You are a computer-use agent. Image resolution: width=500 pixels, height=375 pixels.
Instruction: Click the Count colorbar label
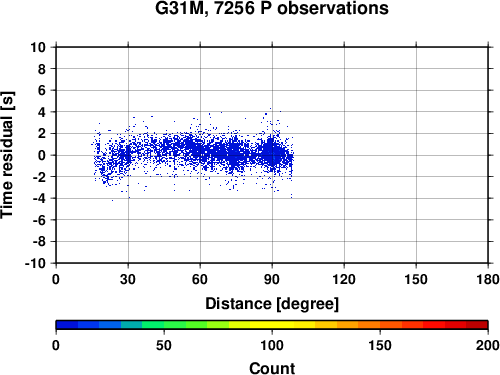tap(272, 368)
